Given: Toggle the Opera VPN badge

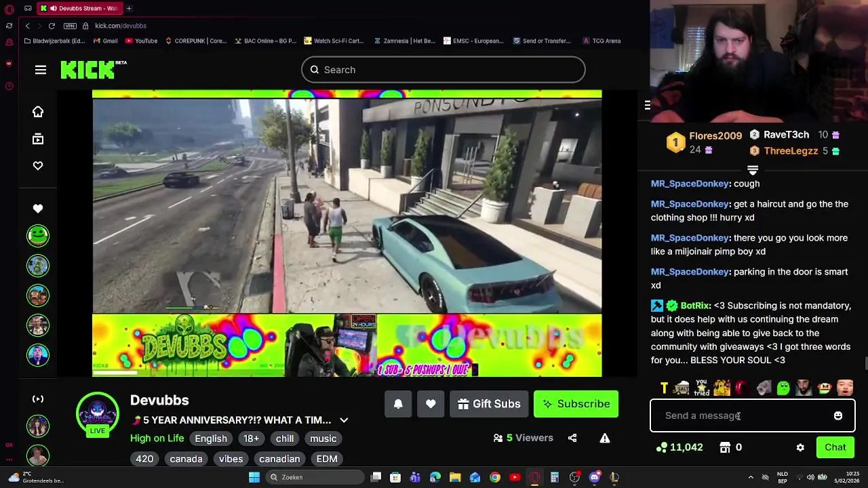Looking at the screenshot, I should (x=70, y=26).
